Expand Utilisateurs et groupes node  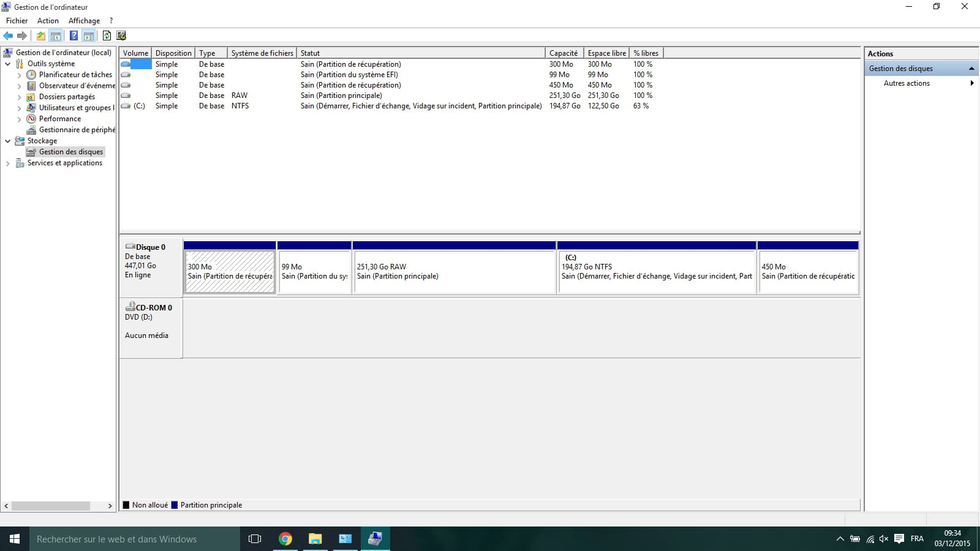pos(19,108)
